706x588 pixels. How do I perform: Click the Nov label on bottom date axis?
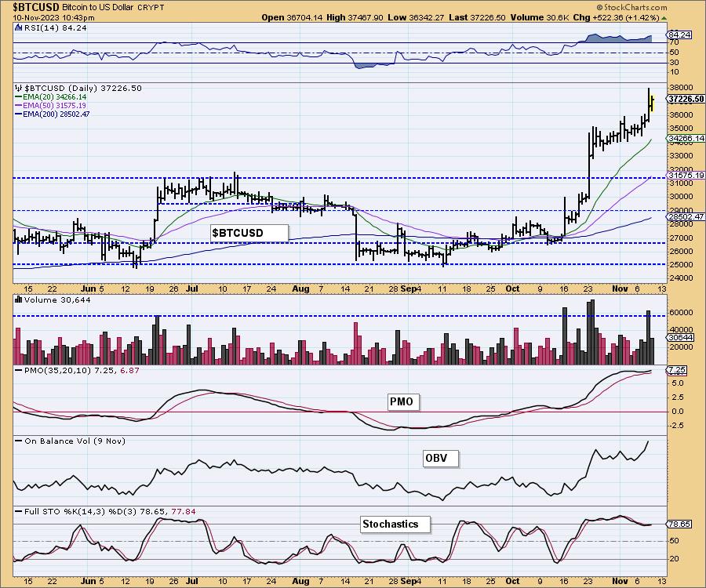click(x=620, y=581)
